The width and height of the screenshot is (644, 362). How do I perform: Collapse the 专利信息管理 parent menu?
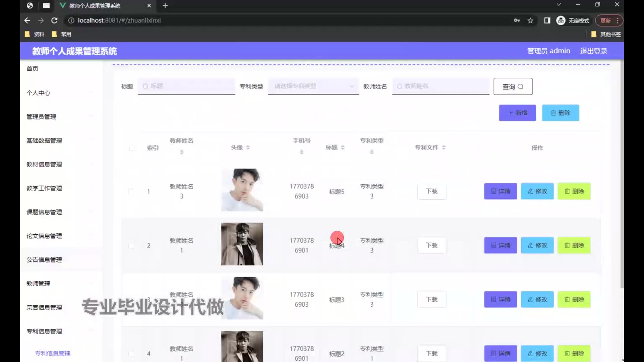(x=61, y=331)
